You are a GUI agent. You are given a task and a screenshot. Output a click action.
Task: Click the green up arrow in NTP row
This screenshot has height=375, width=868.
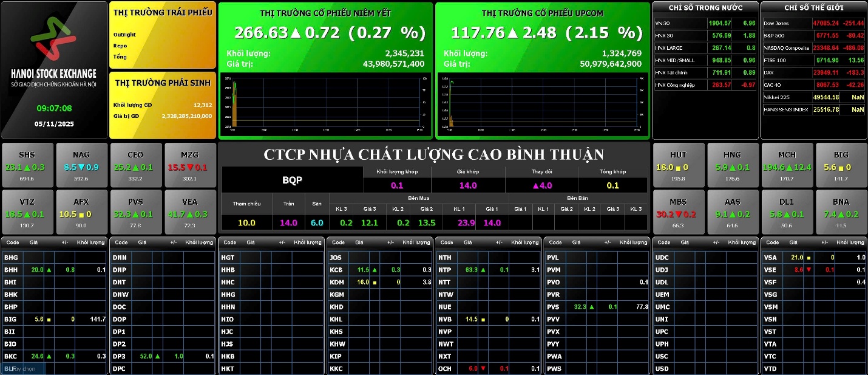coord(483,270)
